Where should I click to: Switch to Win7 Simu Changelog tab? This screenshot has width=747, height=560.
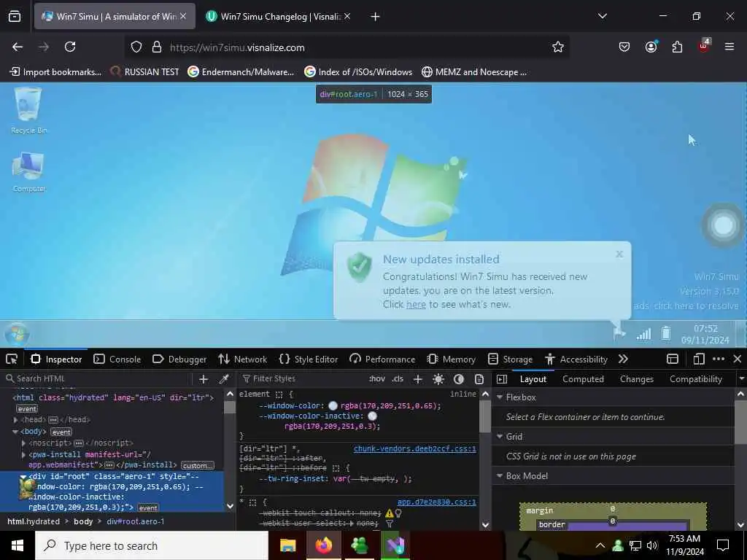[x=279, y=16]
